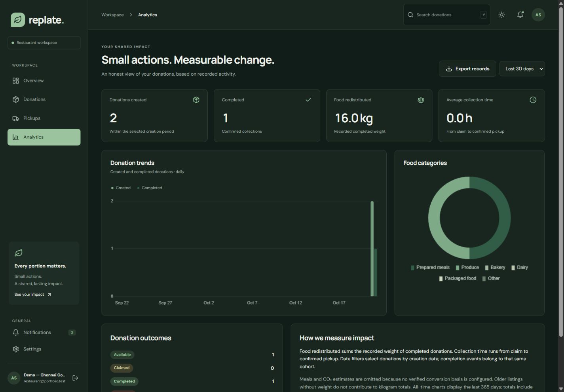Viewport: 564px width, 392px height.
Task: Click the Food redistributed scale icon
Action: point(421,100)
